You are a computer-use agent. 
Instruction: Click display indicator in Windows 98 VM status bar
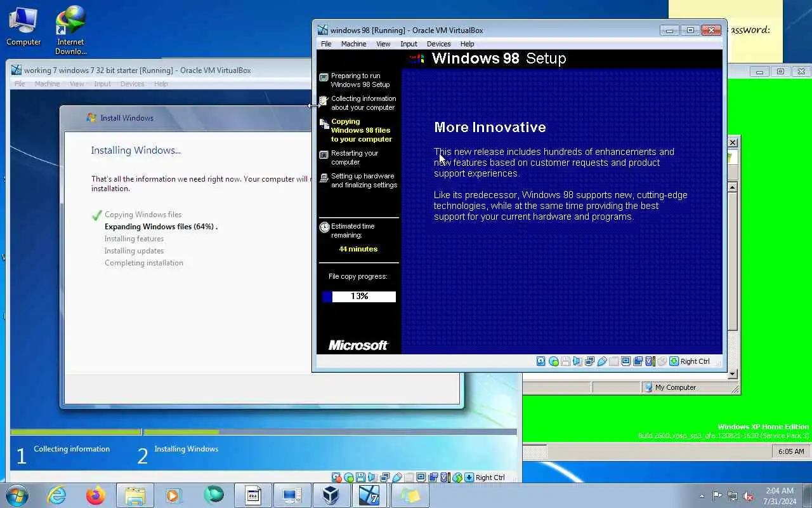tap(625, 361)
